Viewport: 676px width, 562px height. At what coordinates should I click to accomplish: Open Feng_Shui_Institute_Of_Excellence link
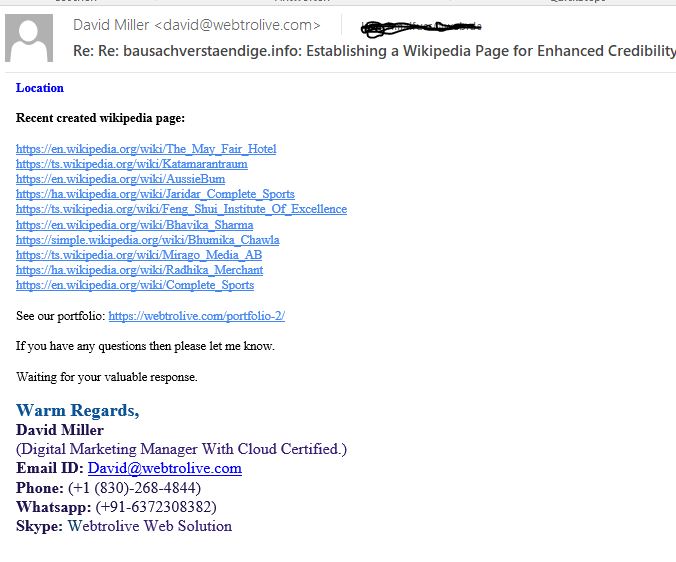[x=182, y=209]
